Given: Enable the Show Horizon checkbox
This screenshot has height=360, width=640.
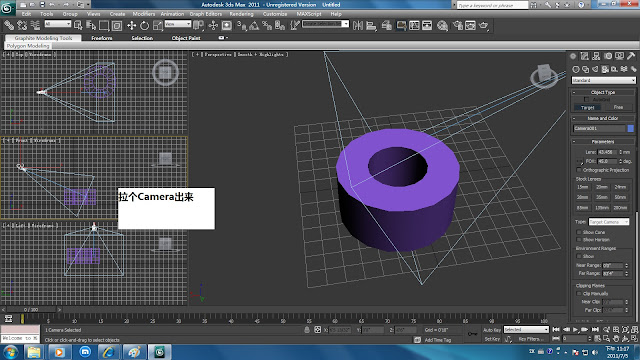Looking at the screenshot, I should tap(579, 240).
